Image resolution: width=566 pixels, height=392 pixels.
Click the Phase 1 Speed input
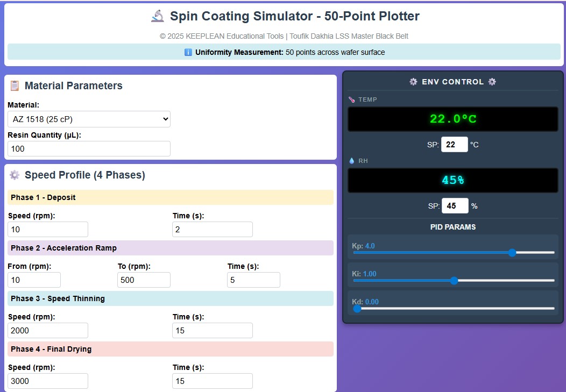[x=47, y=229]
